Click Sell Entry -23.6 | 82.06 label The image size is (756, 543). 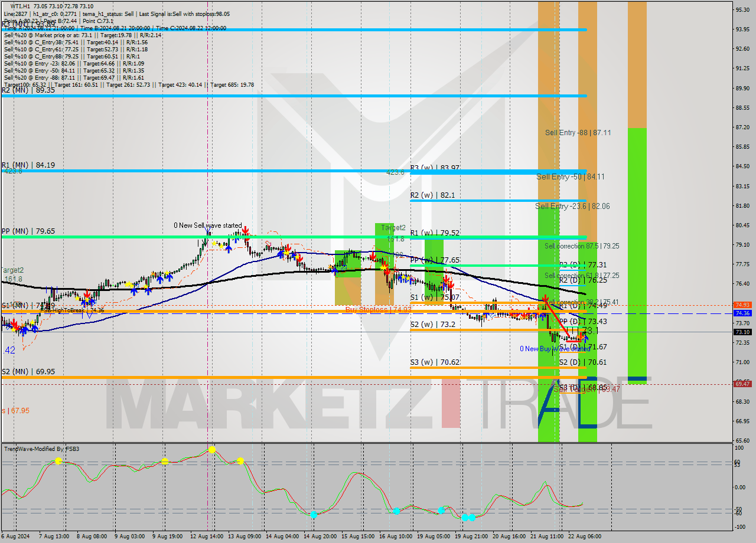point(572,206)
